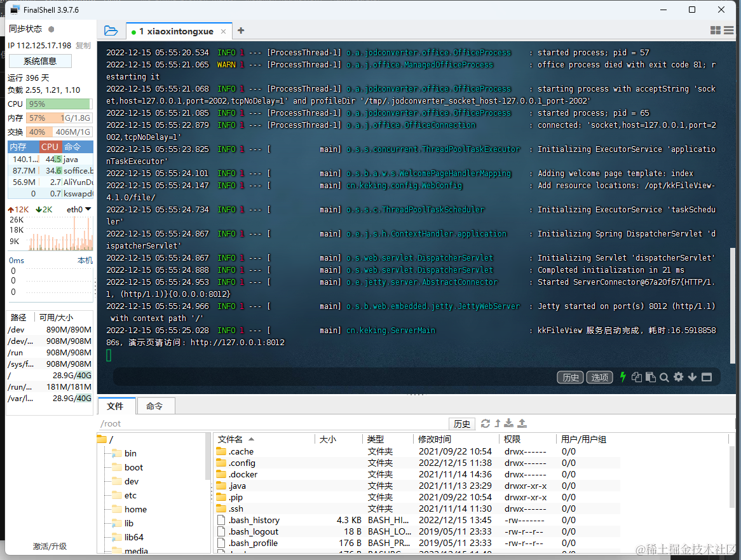
Task: Select the CPU process sort tab
Action: [x=50, y=147]
